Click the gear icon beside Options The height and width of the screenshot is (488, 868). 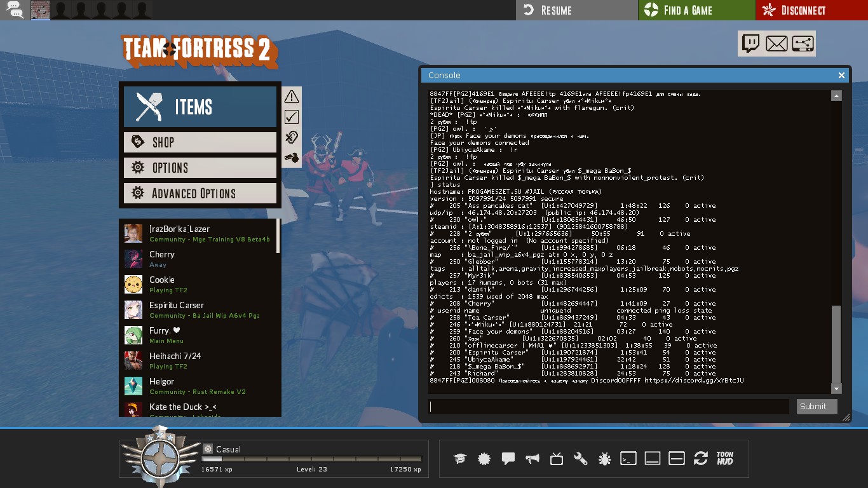pyautogui.click(x=138, y=168)
